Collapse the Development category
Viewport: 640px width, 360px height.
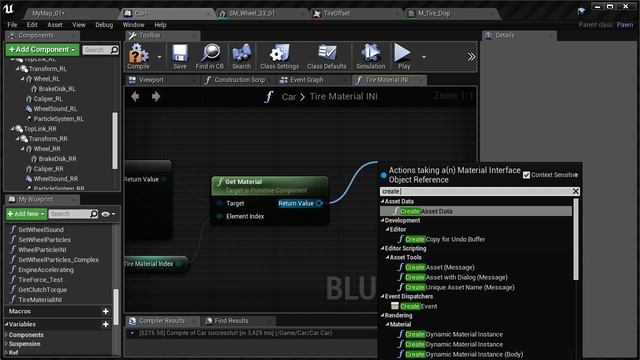tap(382, 220)
